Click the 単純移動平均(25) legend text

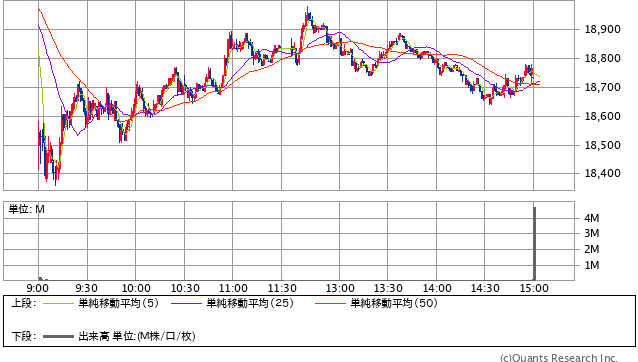click(x=250, y=303)
